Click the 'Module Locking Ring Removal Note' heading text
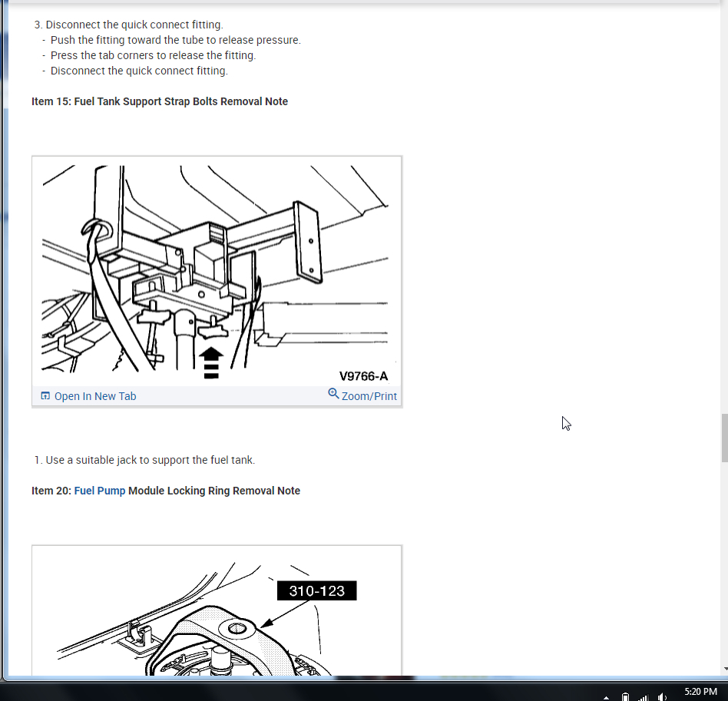 [214, 491]
